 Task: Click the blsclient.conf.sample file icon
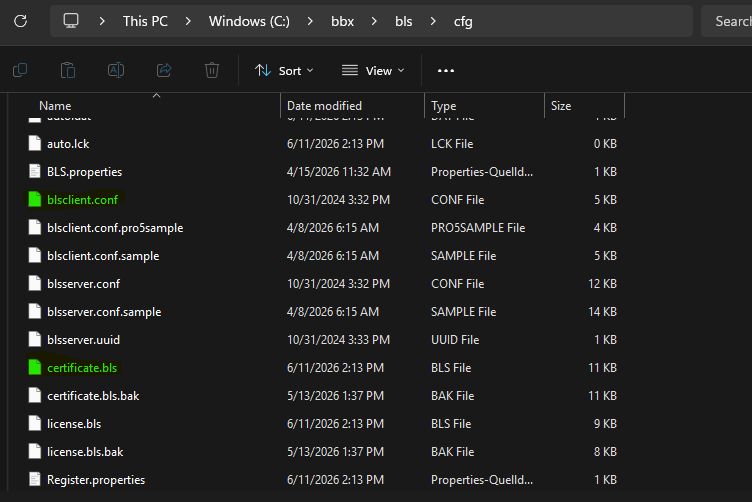click(x=35, y=256)
